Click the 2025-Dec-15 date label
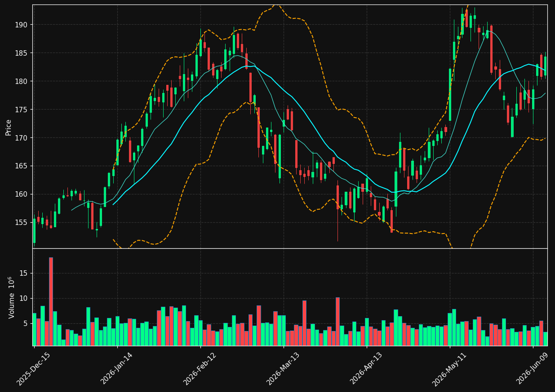Viewport: 555px width, 392px height. [34, 369]
